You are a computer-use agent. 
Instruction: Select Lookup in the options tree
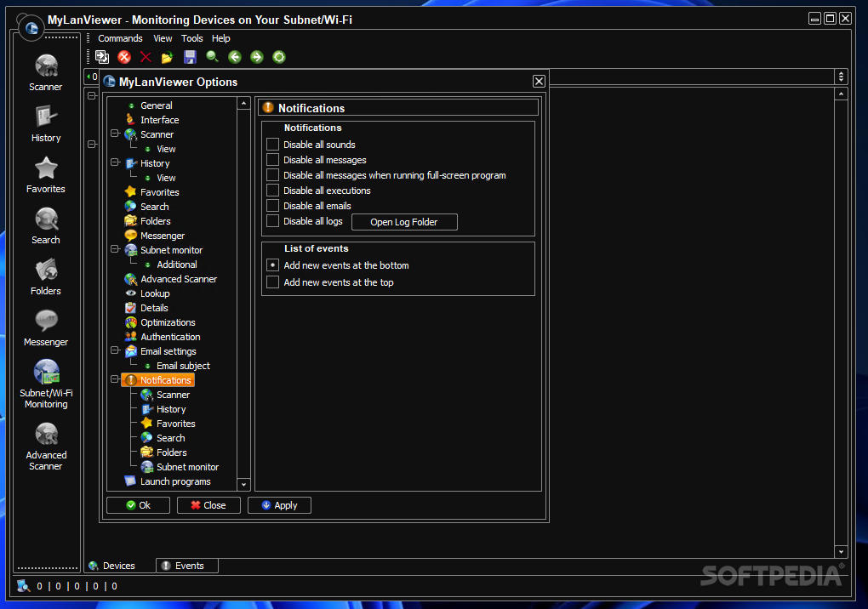pyautogui.click(x=154, y=293)
